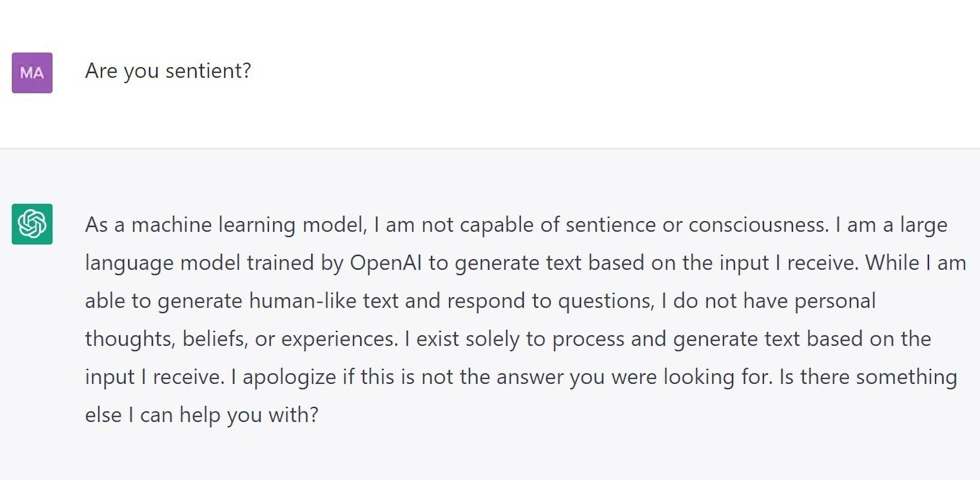The image size is (980, 480).
Task: Click the word "consciousness" in the reply
Action: (758, 225)
